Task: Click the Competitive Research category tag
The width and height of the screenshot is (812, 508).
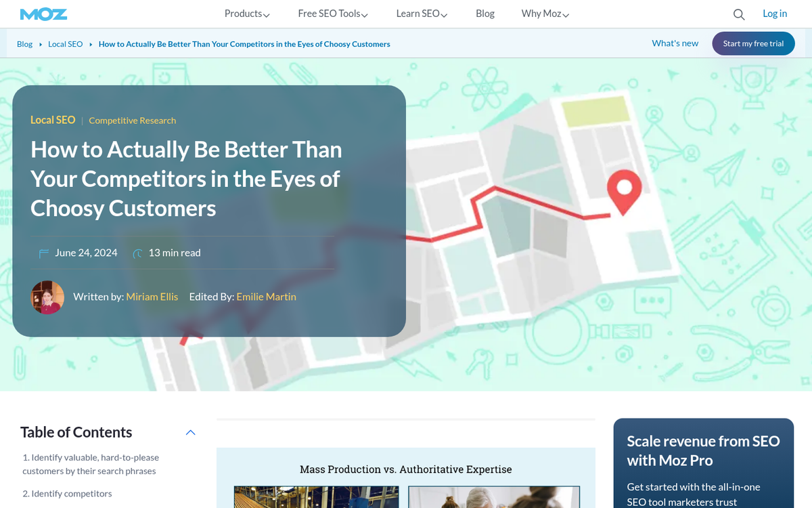Action: coord(132,120)
